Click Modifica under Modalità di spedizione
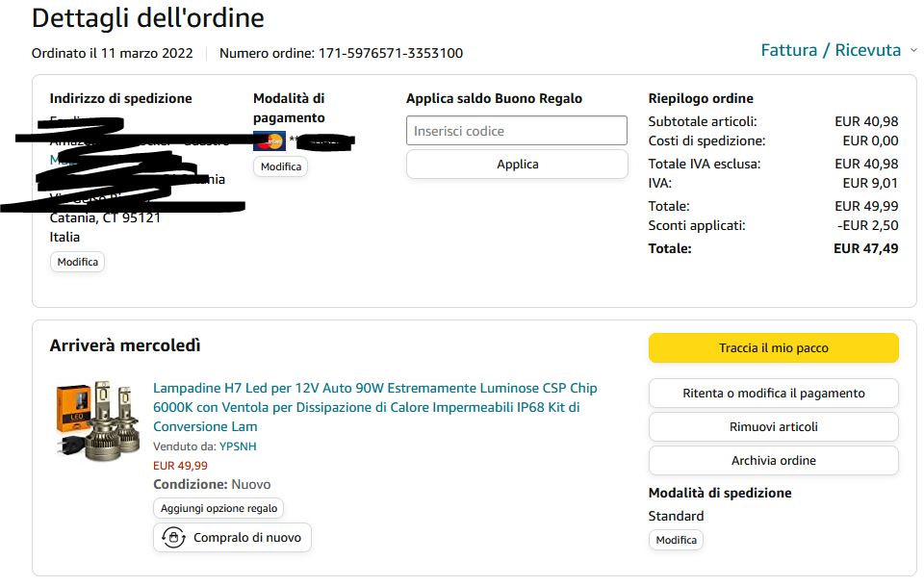 coord(676,540)
